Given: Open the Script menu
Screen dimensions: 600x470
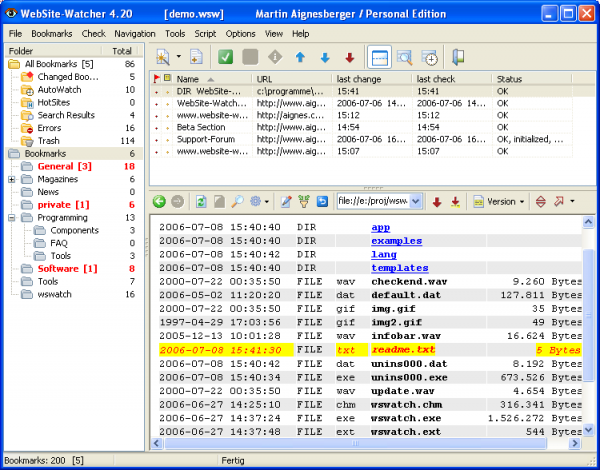Looking at the screenshot, I should click(x=206, y=33).
